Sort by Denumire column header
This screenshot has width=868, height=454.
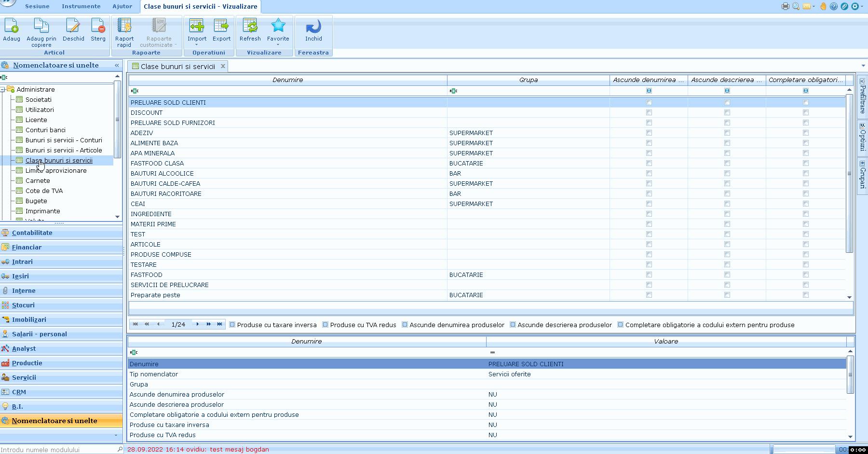(x=288, y=80)
